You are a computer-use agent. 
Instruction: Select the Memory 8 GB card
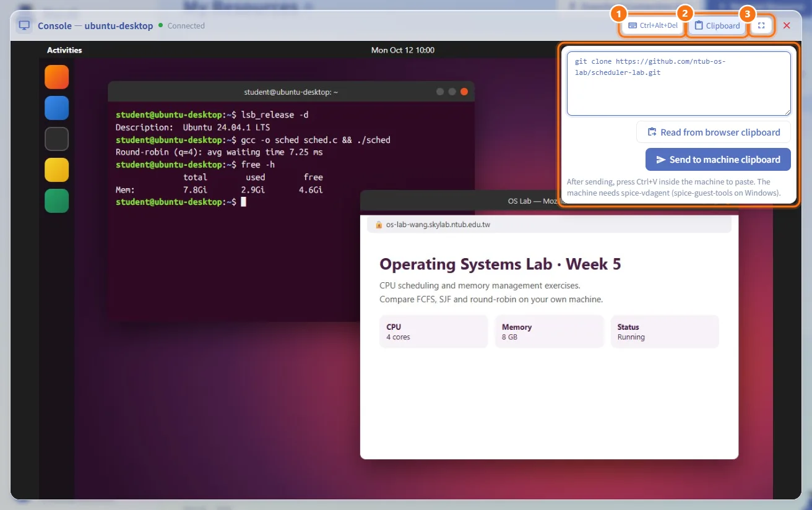549,332
